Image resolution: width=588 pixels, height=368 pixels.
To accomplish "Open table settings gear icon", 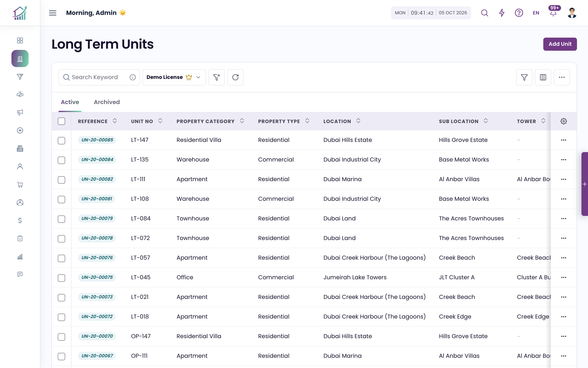I will tap(563, 121).
